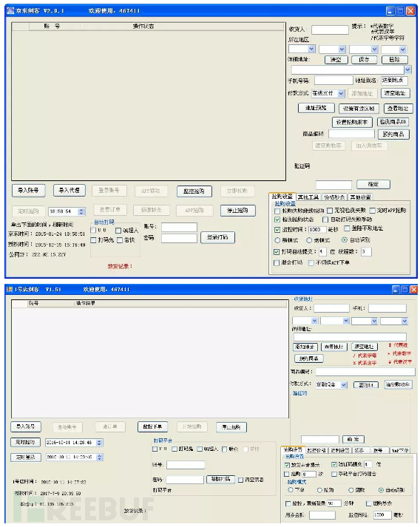Click the 导入代理 button
The image size is (420, 527).
(x=70, y=191)
